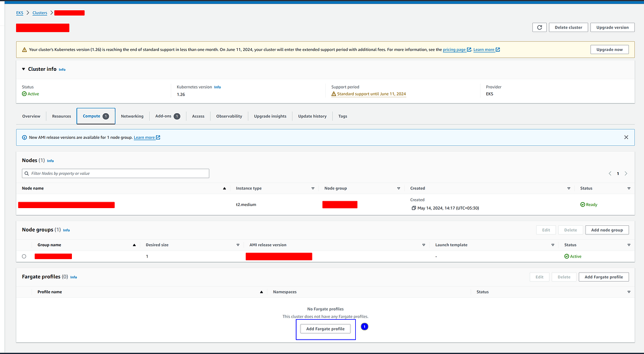
Task: Sort node groups by Group name arrow
Action: click(x=134, y=245)
